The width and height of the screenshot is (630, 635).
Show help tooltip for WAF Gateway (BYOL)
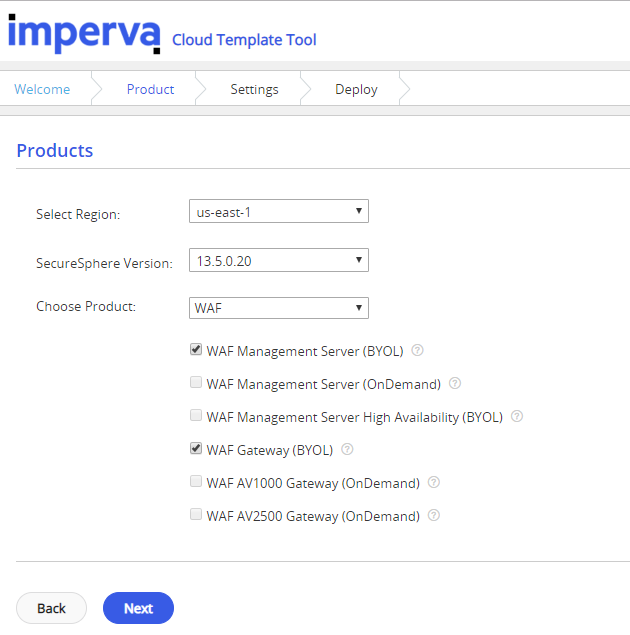(347, 449)
